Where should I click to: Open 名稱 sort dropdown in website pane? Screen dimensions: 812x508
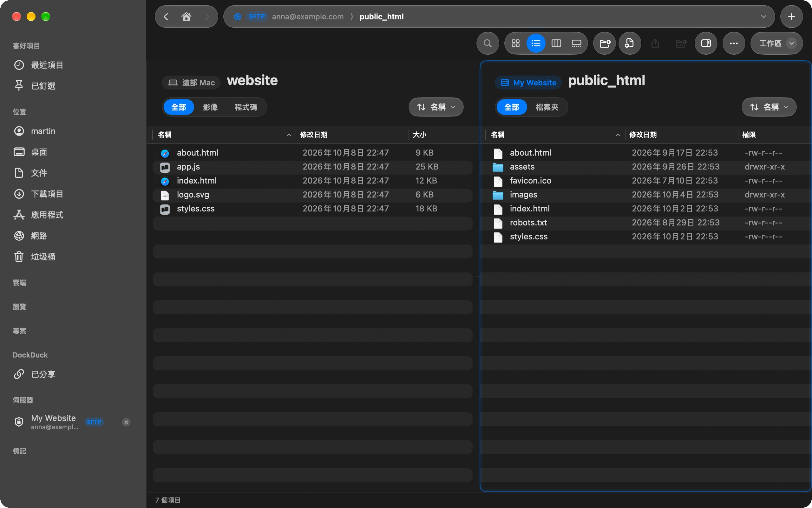click(436, 107)
